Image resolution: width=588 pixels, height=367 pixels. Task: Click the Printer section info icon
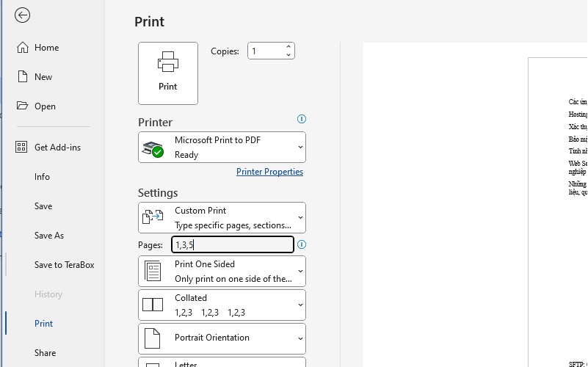tap(302, 119)
